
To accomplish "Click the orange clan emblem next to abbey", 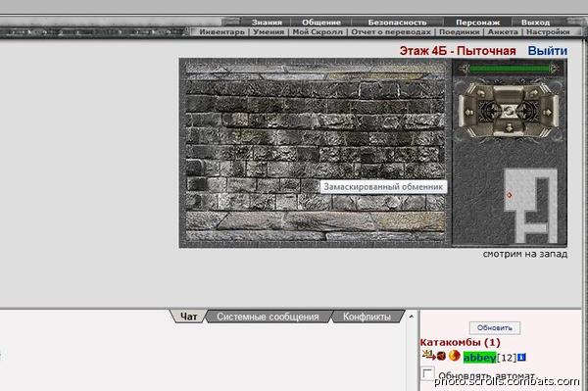I will 454,356.
